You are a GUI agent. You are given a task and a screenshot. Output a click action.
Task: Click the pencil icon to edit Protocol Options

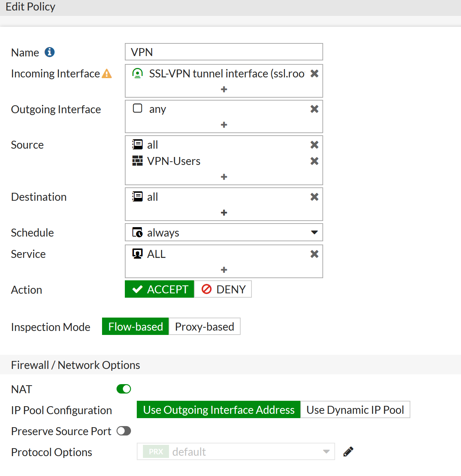point(348,452)
